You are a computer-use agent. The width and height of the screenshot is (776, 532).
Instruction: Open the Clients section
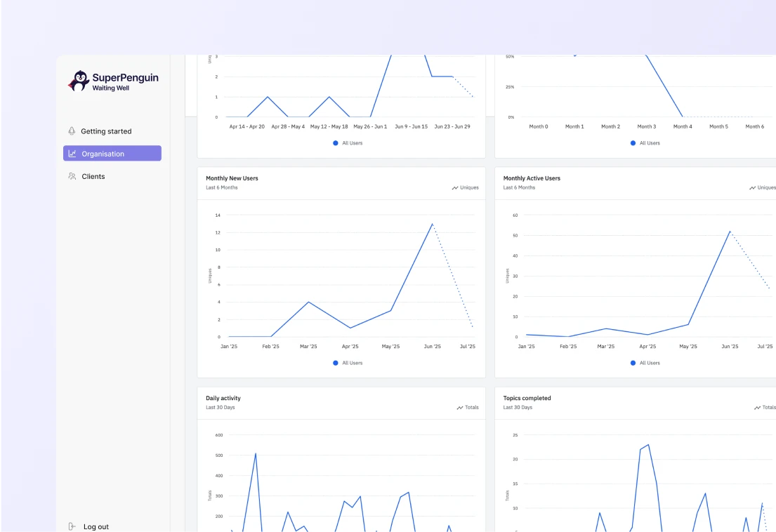[x=112, y=176]
